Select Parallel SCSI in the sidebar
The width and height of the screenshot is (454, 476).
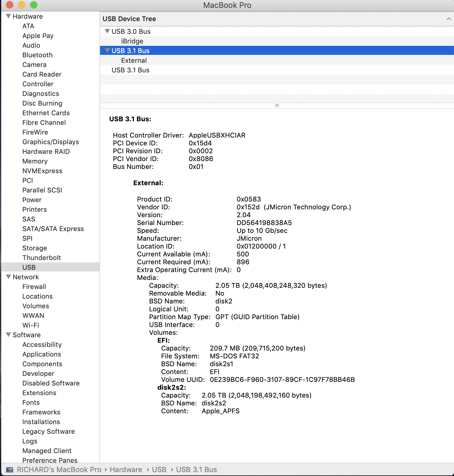click(42, 190)
